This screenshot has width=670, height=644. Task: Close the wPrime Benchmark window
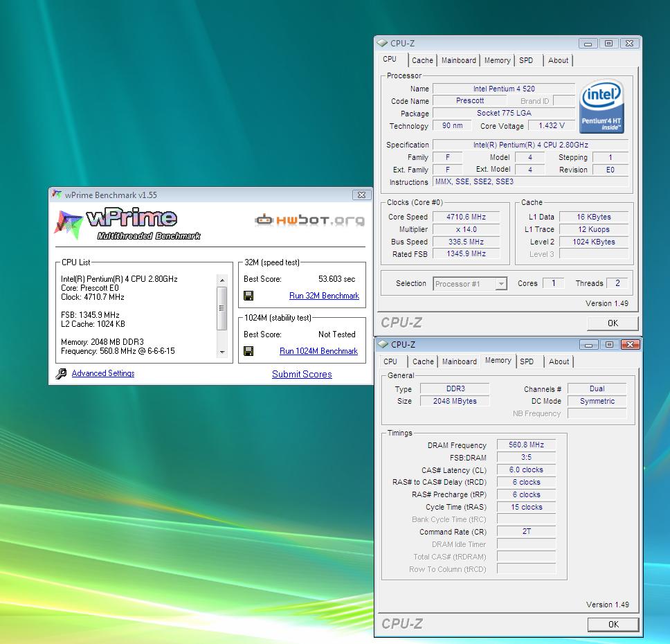coord(361,195)
